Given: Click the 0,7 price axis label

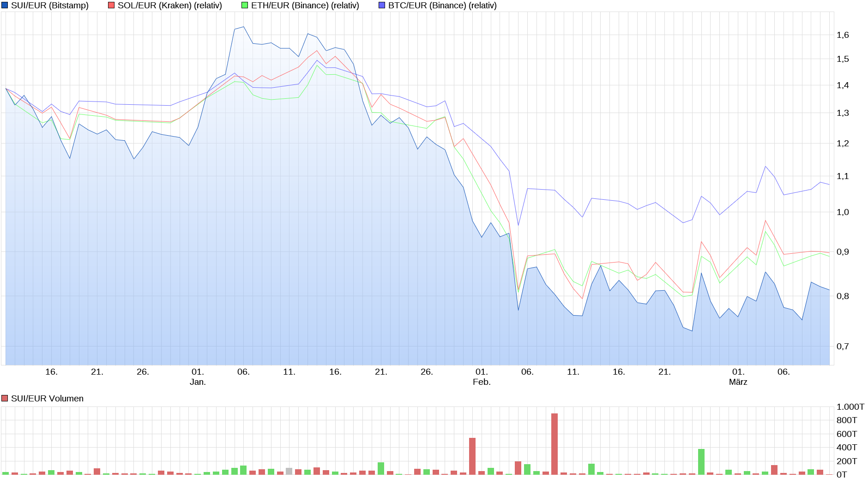Looking at the screenshot, I should (x=843, y=347).
